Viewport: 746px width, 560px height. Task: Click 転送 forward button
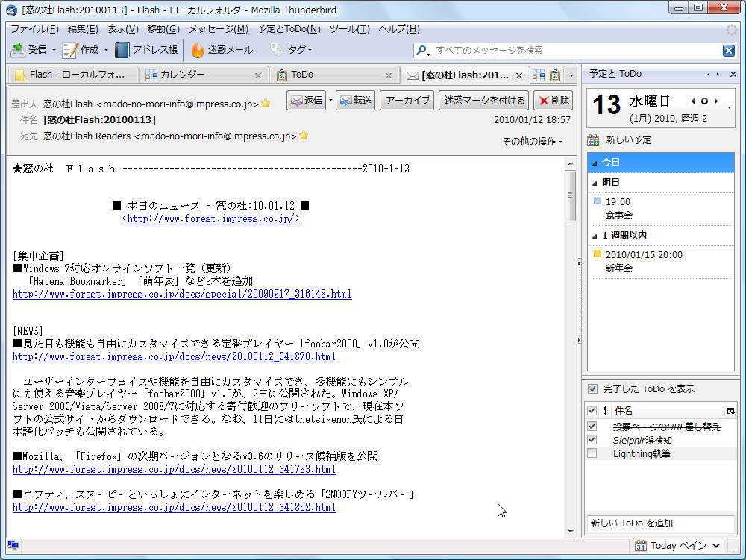pos(356,101)
